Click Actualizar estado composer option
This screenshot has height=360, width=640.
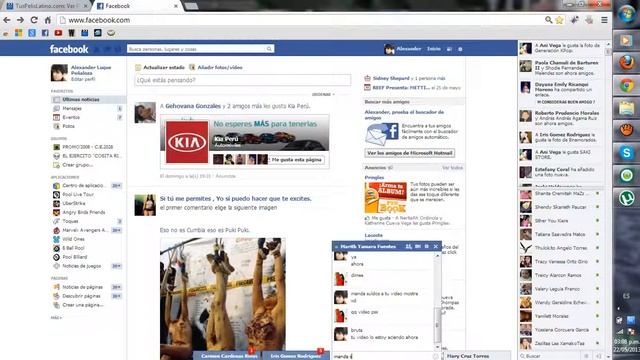click(x=160, y=67)
